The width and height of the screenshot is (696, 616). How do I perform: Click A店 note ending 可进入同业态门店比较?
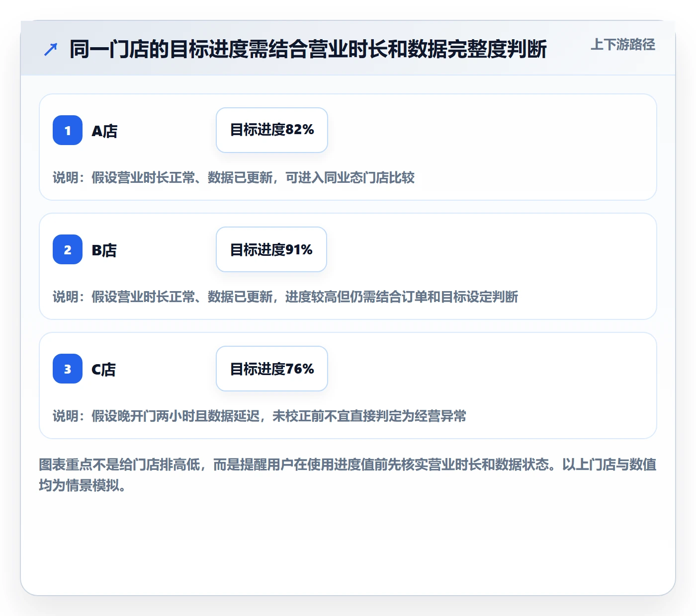click(234, 177)
